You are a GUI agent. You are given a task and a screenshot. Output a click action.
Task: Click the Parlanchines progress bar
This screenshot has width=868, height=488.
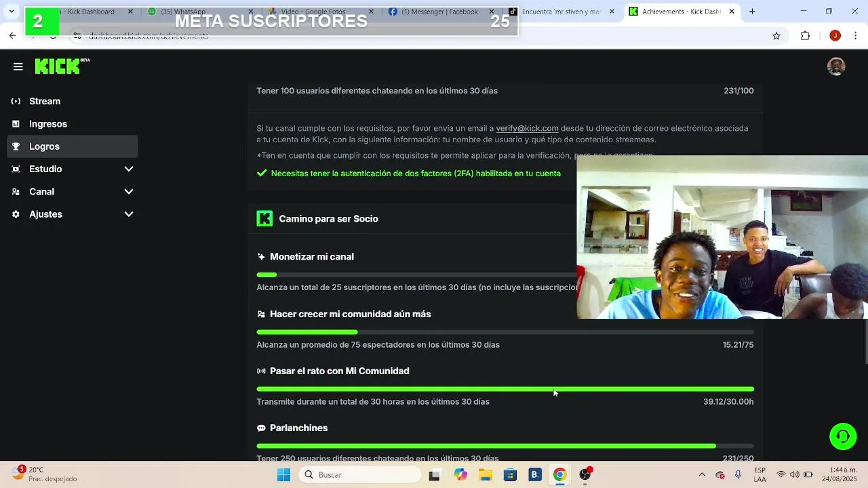(505, 446)
